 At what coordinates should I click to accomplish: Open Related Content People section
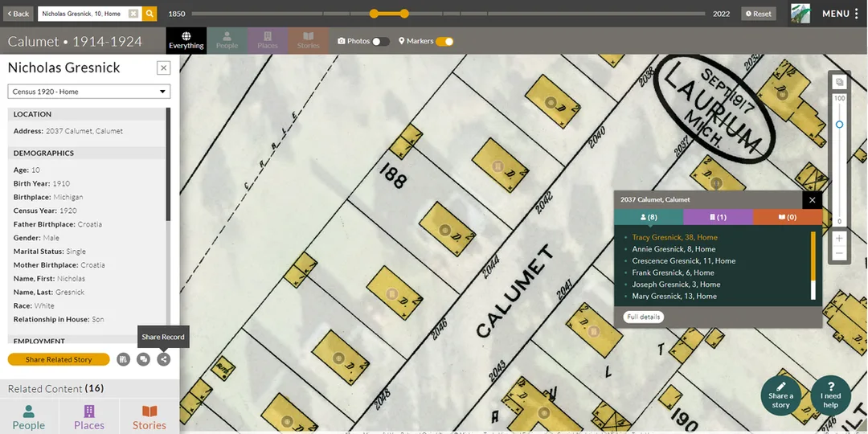[x=29, y=416]
